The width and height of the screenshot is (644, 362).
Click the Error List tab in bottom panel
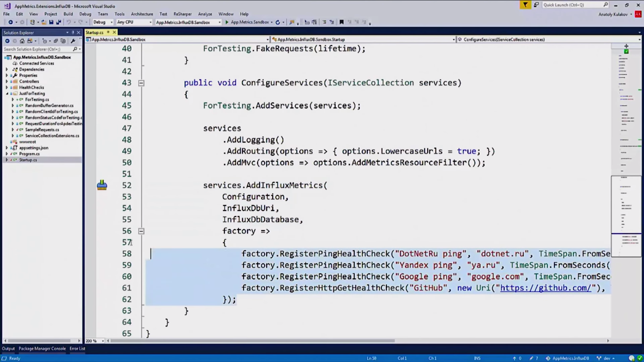(77, 348)
